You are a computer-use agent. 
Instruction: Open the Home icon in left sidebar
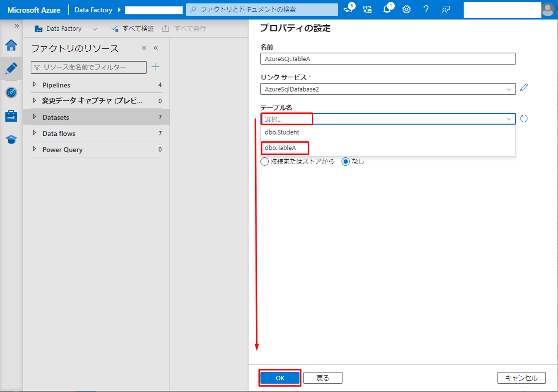click(x=11, y=45)
